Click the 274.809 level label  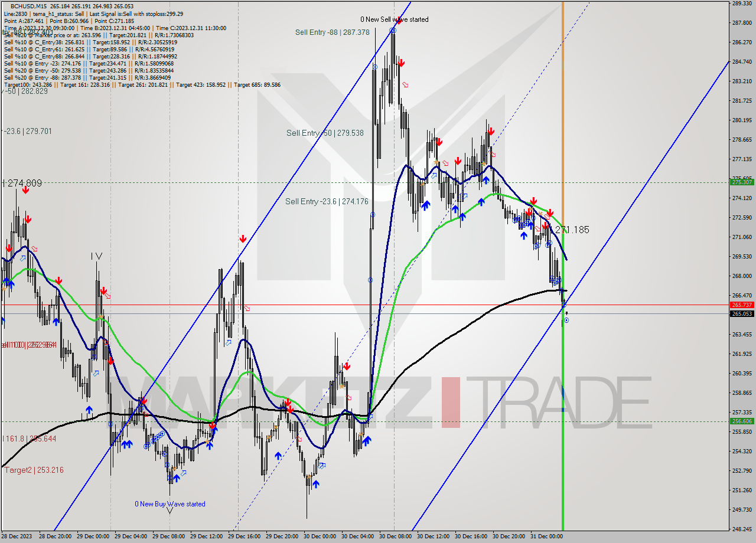click(22, 184)
